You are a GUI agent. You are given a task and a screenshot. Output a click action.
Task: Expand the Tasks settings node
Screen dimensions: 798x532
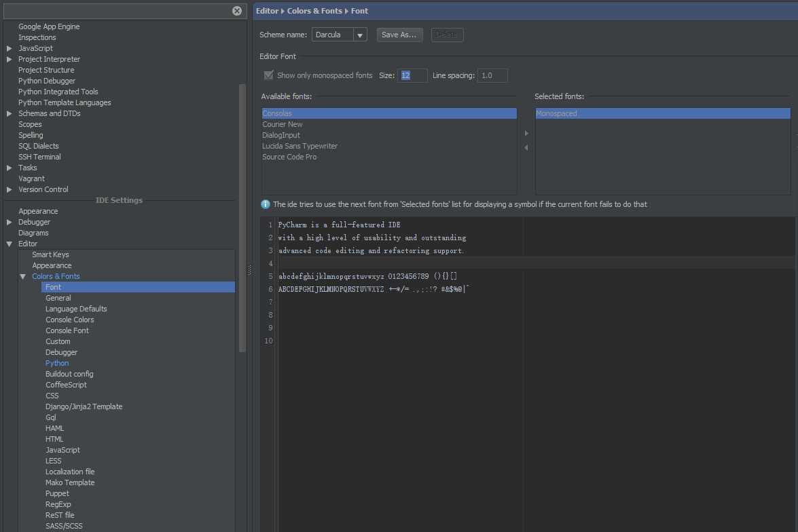(x=9, y=168)
